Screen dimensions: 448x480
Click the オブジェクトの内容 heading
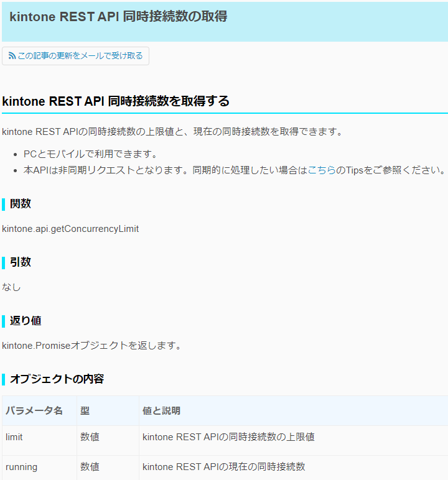point(57,379)
